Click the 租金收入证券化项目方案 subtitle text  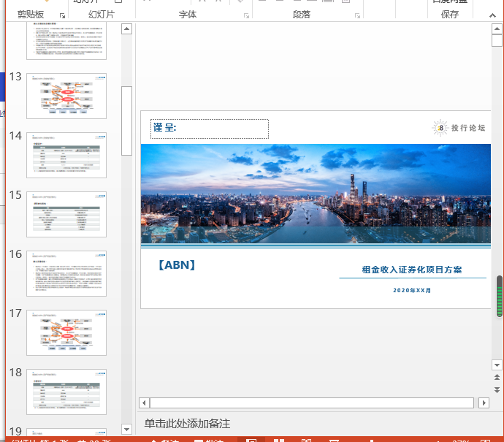412,270
